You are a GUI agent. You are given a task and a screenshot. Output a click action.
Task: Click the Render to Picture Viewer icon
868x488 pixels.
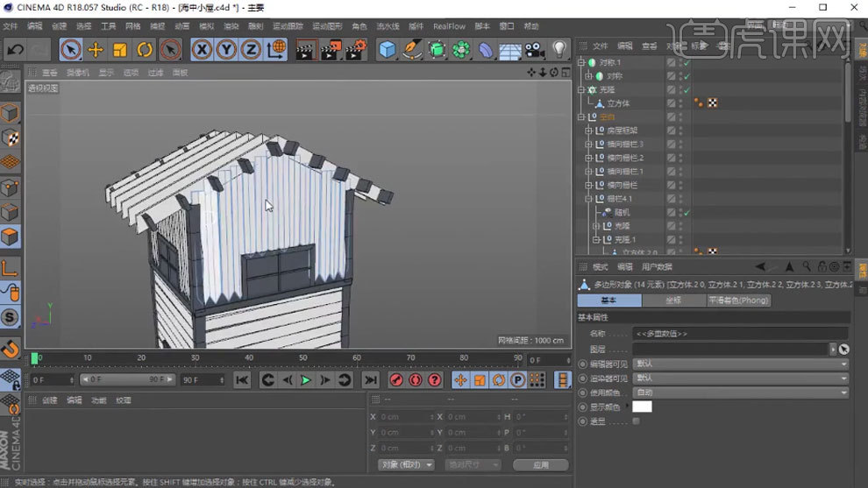coord(331,50)
